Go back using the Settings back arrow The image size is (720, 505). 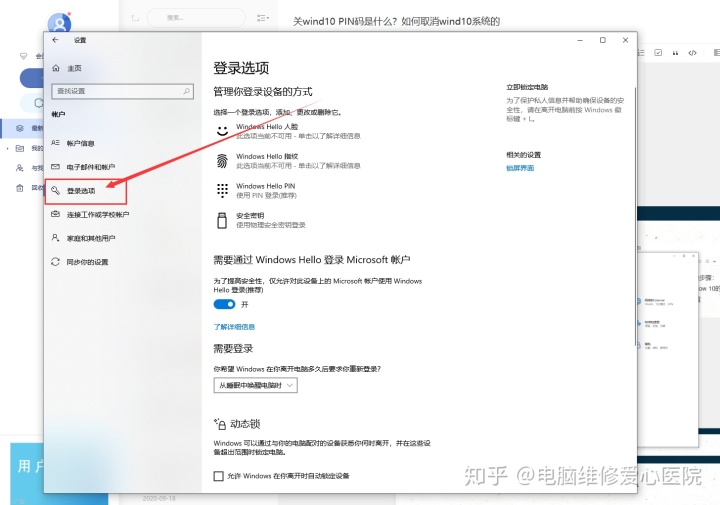(56, 40)
